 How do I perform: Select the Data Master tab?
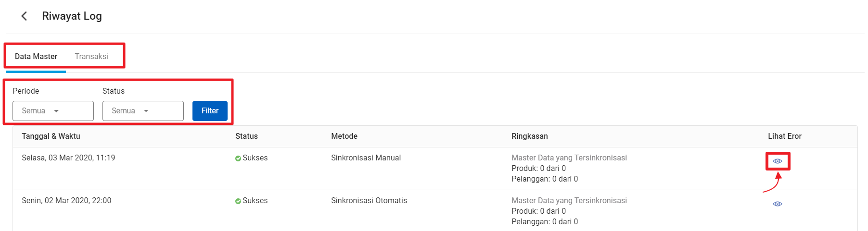(x=36, y=57)
